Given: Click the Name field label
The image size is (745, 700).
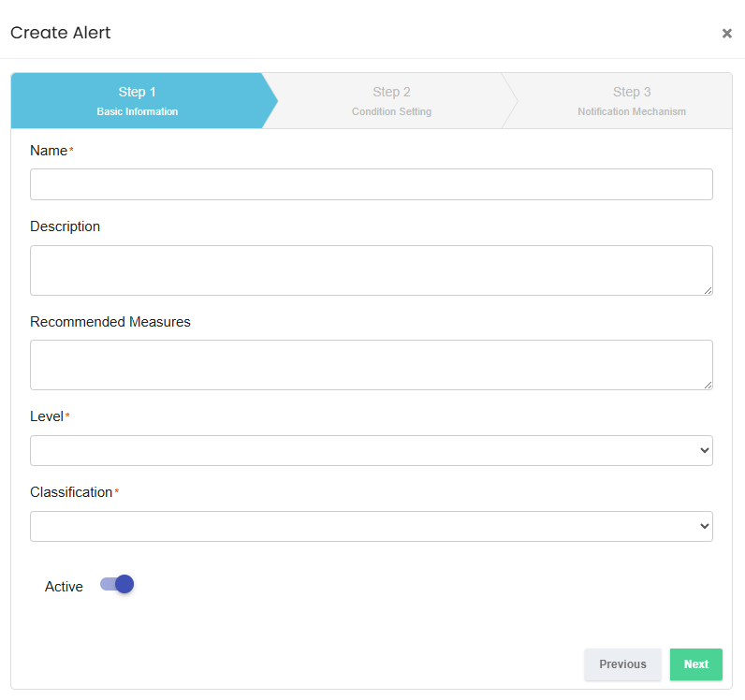Looking at the screenshot, I should coord(49,151).
